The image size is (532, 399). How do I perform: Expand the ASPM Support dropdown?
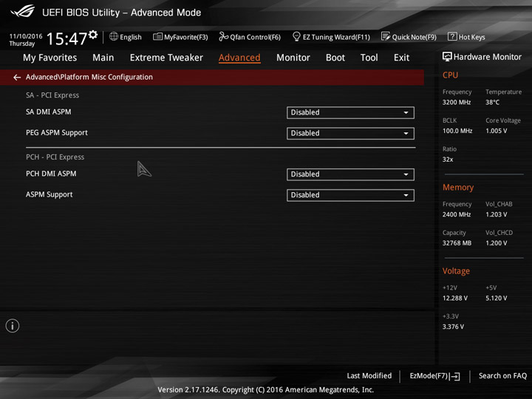(x=350, y=195)
